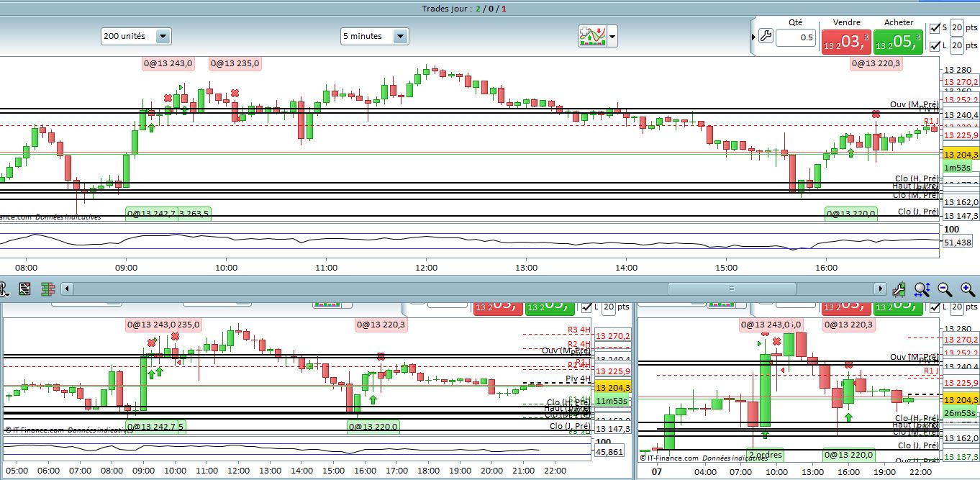
Task: Click the Piv 4H label in bottom-left chart
Action: pos(578,379)
